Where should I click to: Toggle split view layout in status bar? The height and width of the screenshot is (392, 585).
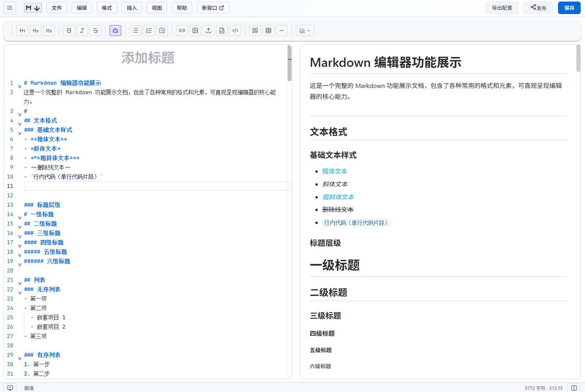pos(574,388)
